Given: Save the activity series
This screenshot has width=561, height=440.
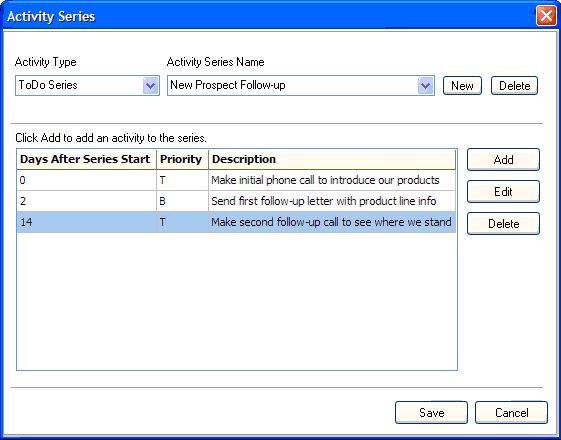Looking at the screenshot, I should [431, 412].
